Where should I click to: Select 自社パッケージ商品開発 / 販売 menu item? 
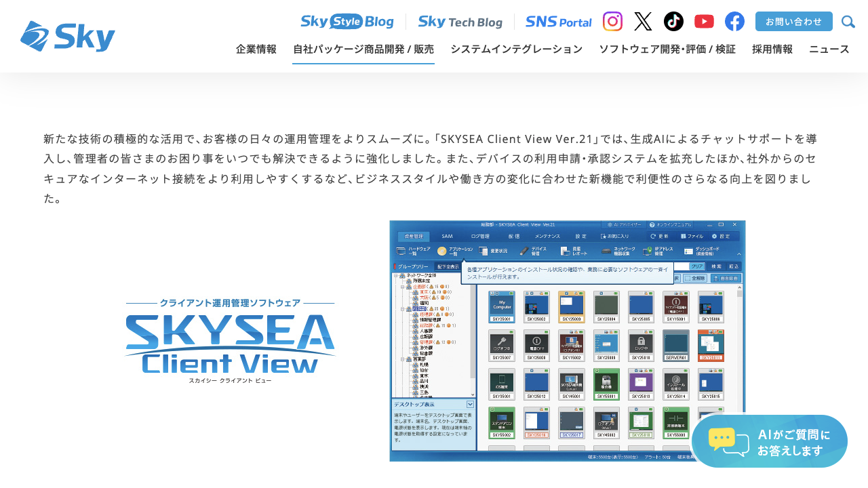(x=363, y=49)
